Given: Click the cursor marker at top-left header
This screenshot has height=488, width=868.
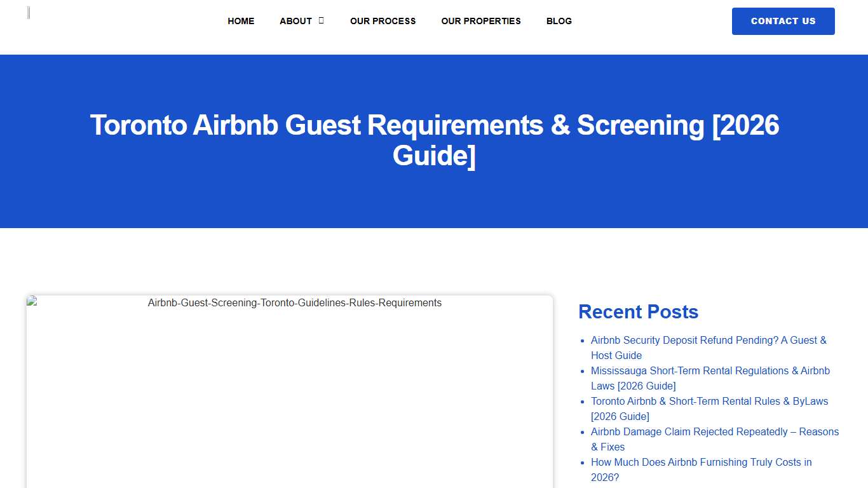Looking at the screenshot, I should tap(28, 12).
